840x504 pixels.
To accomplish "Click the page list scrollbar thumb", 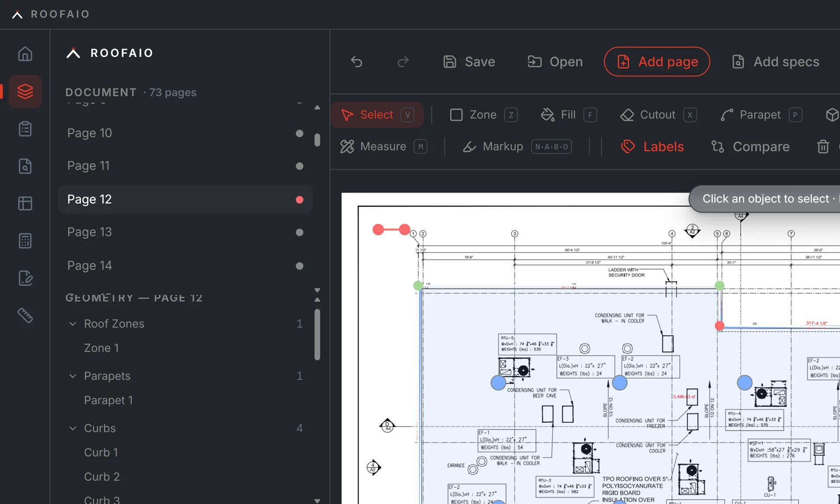I will [x=317, y=140].
